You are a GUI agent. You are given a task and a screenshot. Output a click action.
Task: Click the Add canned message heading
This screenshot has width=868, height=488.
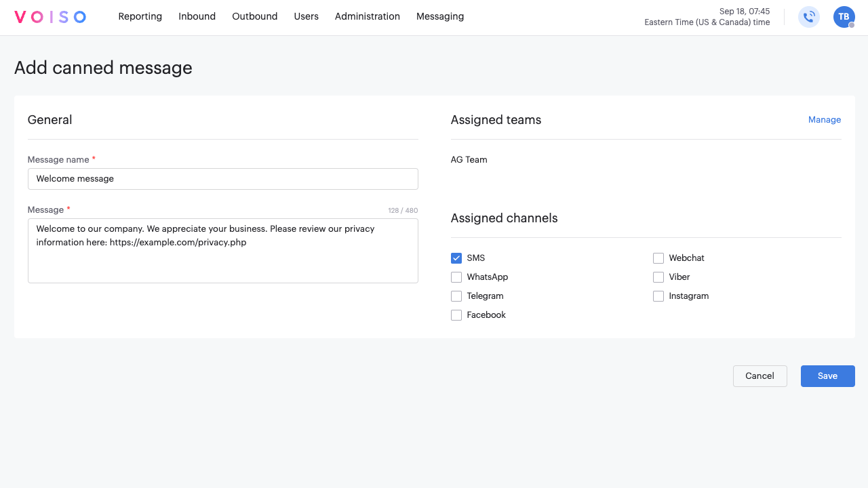(x=103, y=68)
